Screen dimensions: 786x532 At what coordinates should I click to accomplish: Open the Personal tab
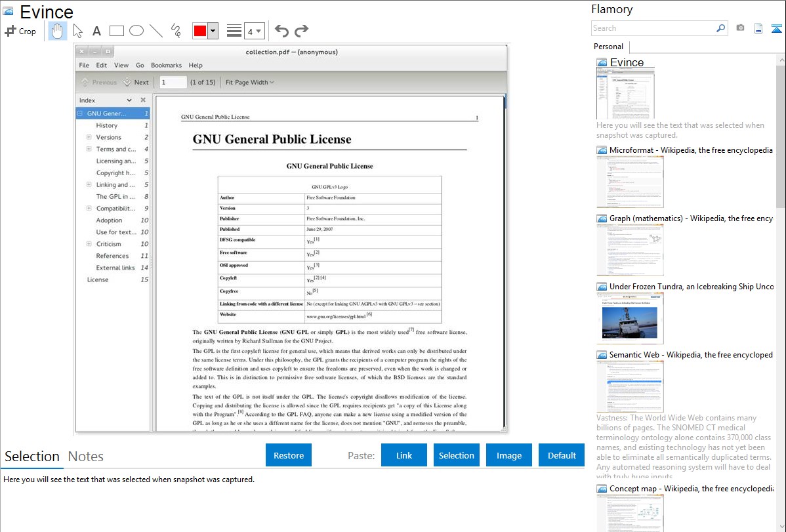[x=608, y=47]
